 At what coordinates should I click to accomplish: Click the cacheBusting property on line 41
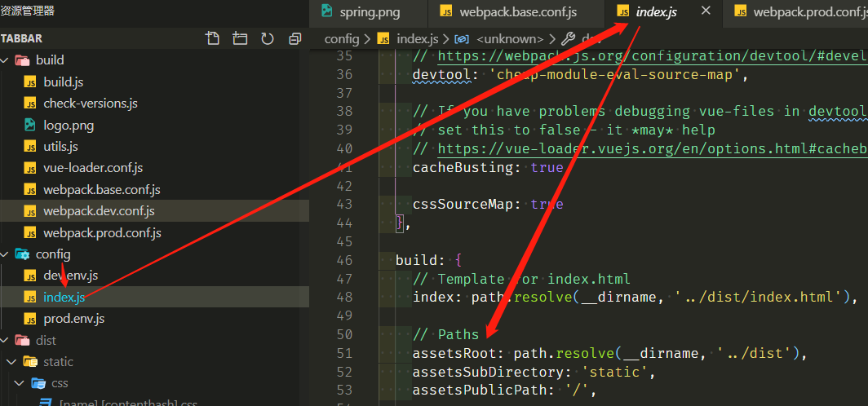tap(463, 167)
